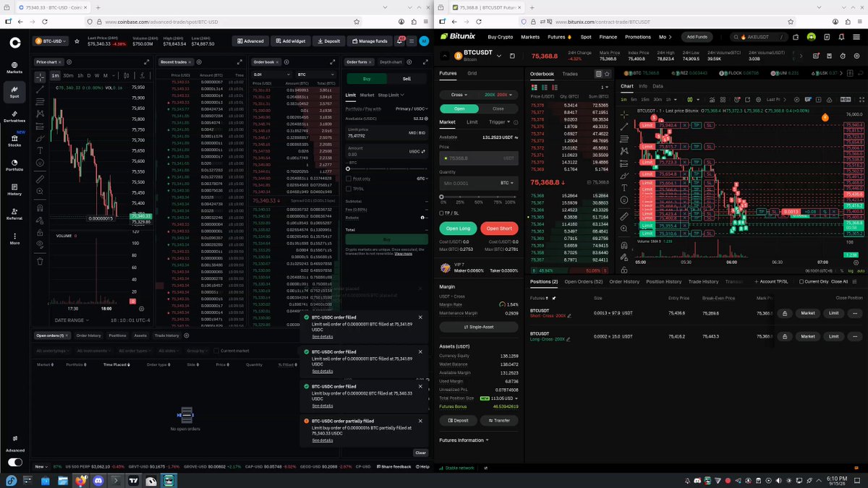Click the Bitunix quantity percentage slider handle
The height and width of the screenshot is (488, 868).
(x=441, y=196)
